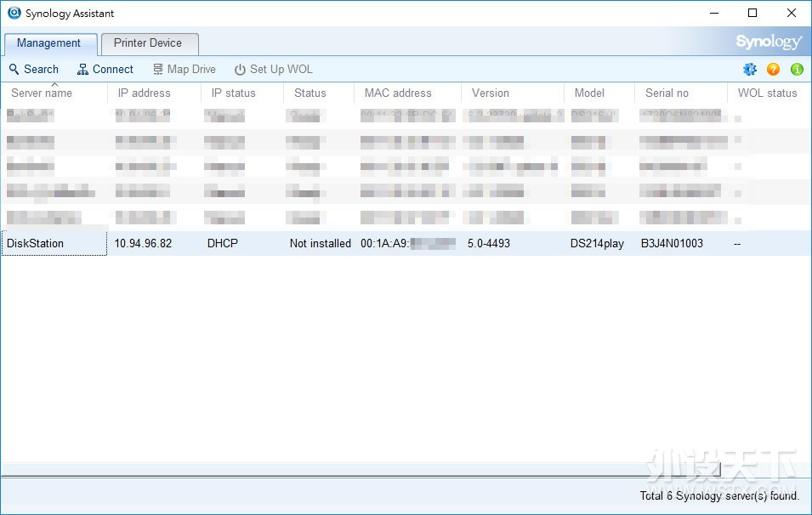812x515 pixels.
Task: Click the Set Up WOL button
Action: click(274, 70)
